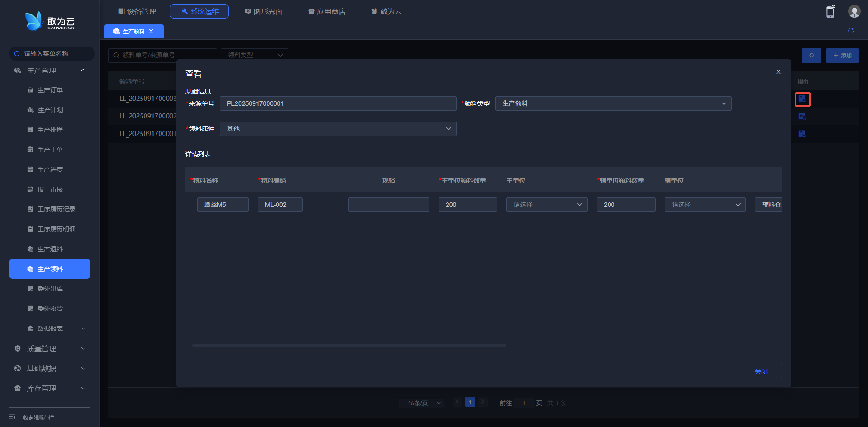Open the user avatar profile menu

point(854,12)
